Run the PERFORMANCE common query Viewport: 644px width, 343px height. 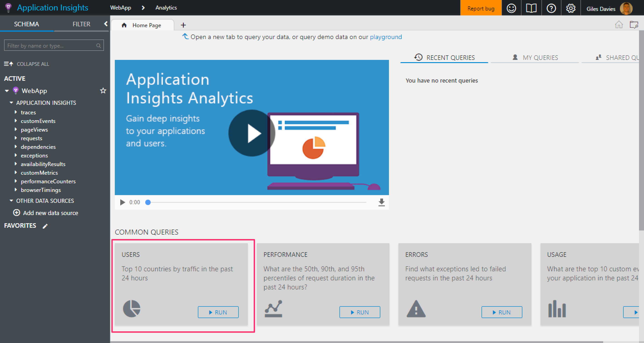[359, 312]
